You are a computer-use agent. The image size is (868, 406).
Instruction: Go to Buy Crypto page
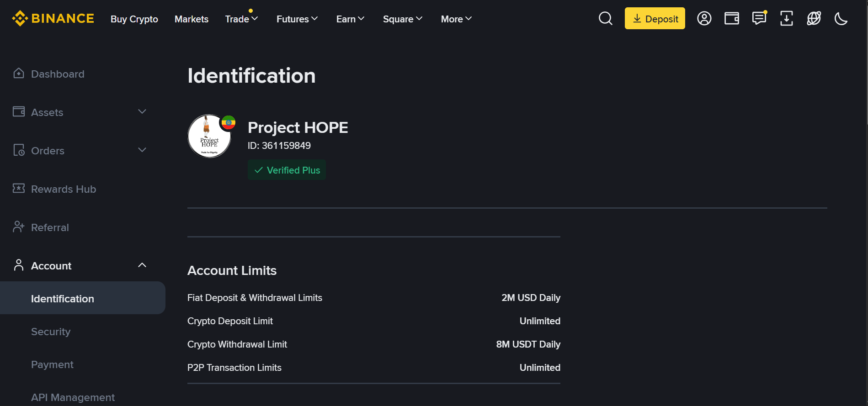point(134,19)
